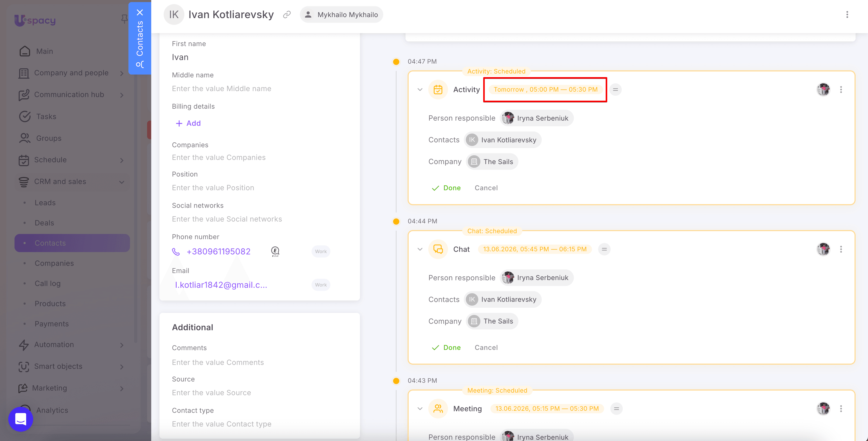Open Chat card three-dot menu
This screenshot has height=441, width=868.
(841, 249)
